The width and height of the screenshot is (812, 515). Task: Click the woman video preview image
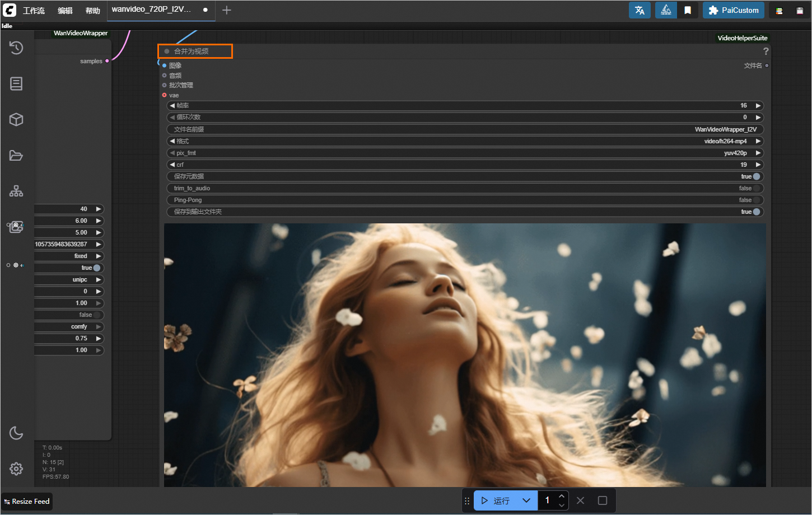(x=465, y=355)
